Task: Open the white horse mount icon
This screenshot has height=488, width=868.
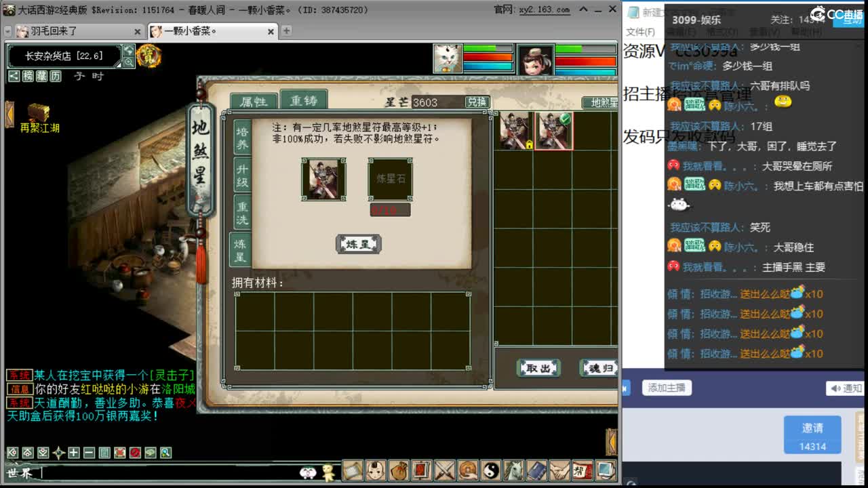Action: tap(513, 470)
